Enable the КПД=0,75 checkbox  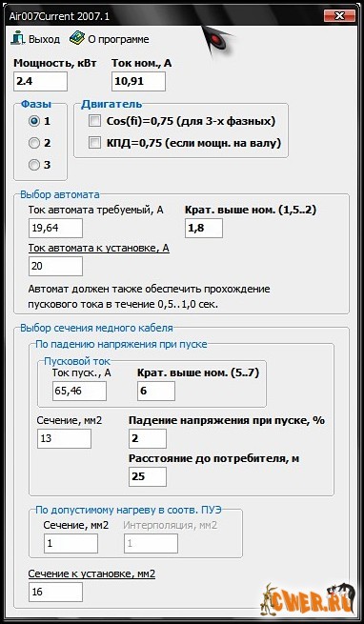[x=94, y=143]
